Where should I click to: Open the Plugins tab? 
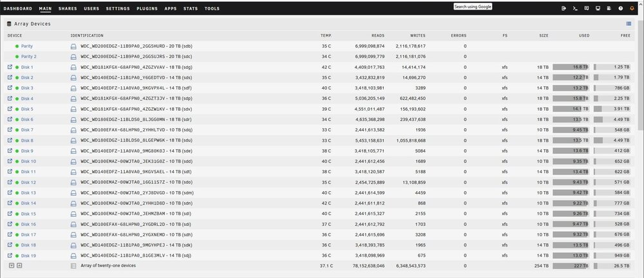tap(147, 8)
